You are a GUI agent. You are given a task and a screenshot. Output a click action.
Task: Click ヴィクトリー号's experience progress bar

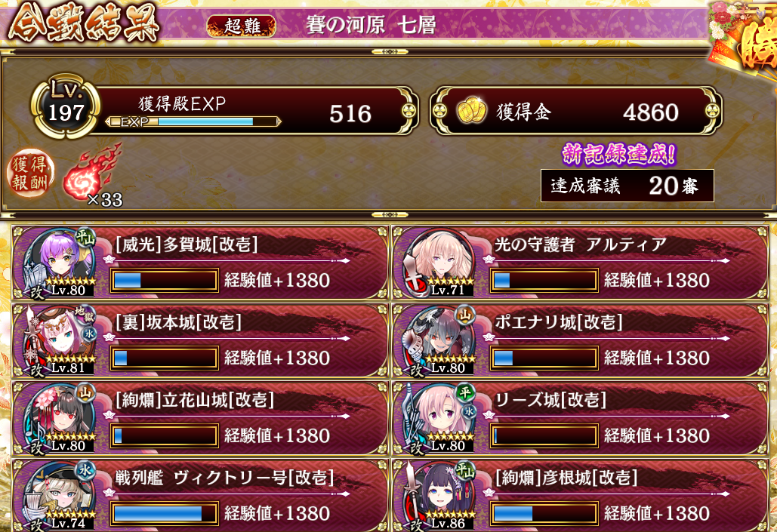(x=164, y=513)
